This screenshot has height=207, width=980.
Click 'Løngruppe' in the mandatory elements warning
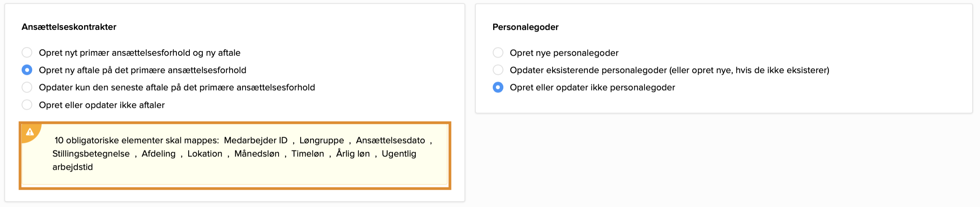click(x=321, y=140)
